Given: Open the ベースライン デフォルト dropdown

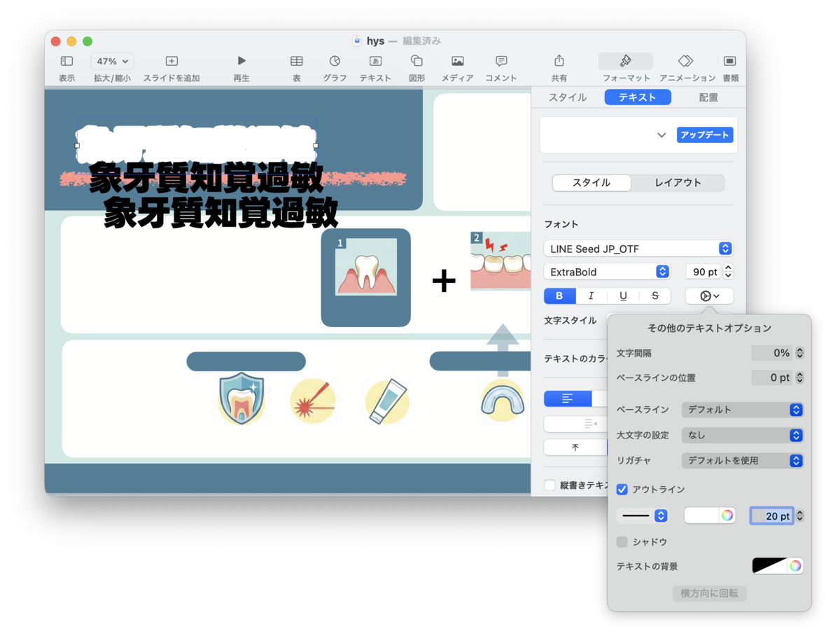Looking at the screenshot, I should pos(742,410).
